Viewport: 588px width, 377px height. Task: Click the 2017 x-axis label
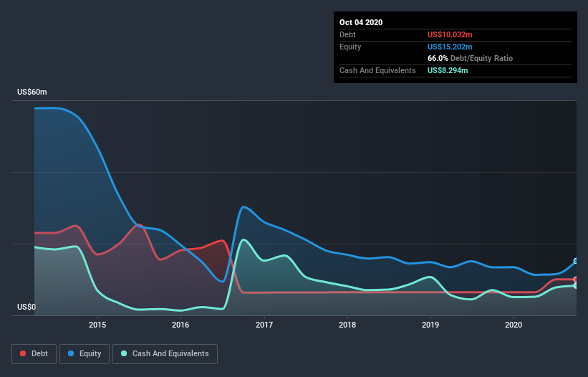(264, 325)
